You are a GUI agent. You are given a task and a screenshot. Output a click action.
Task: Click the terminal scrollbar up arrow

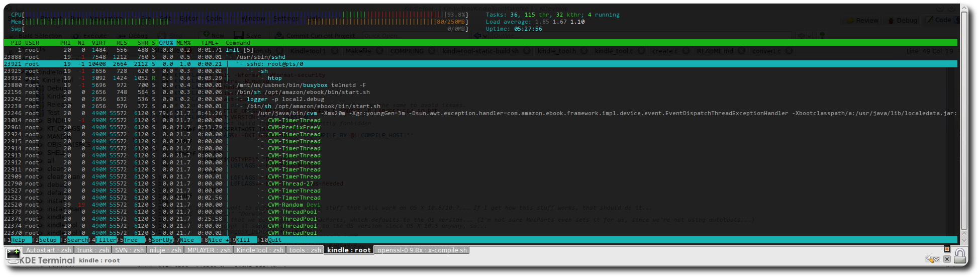[x=964, y=8]
